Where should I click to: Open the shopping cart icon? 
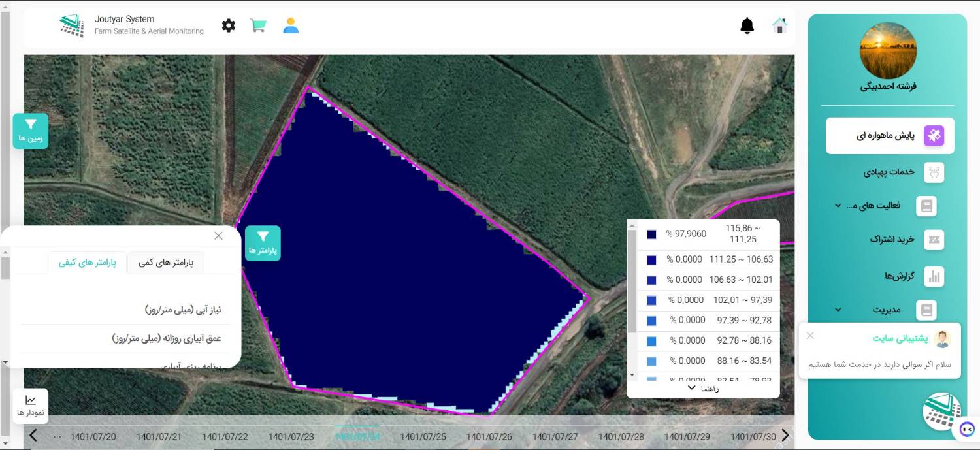[259, 25]
